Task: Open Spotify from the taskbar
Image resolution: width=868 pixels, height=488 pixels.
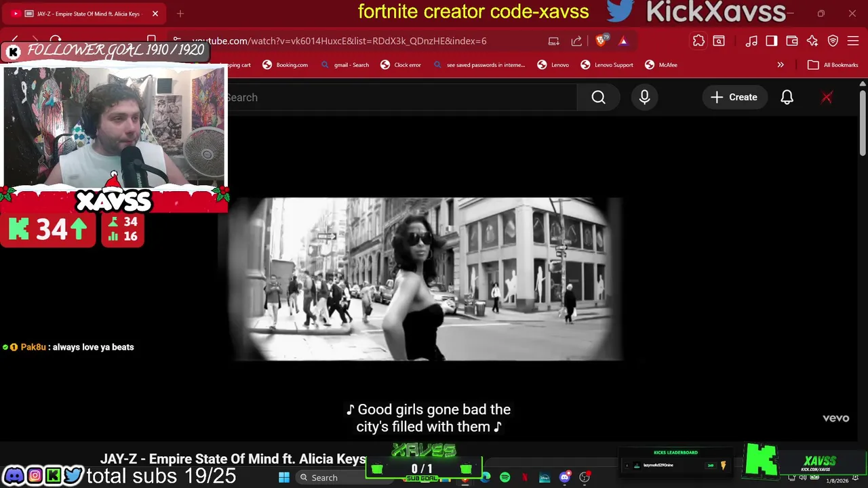Action: coord(505,477)
